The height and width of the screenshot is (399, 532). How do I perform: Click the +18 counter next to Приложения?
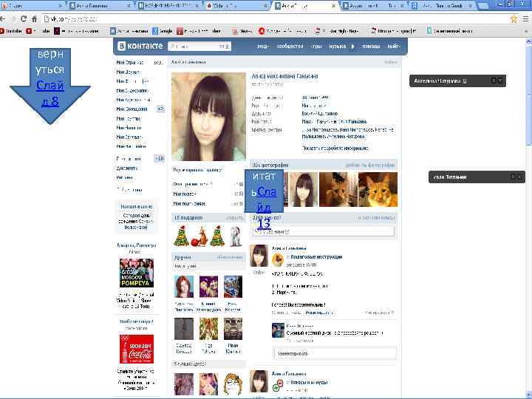pyautogui.click(x=159, y=158)
